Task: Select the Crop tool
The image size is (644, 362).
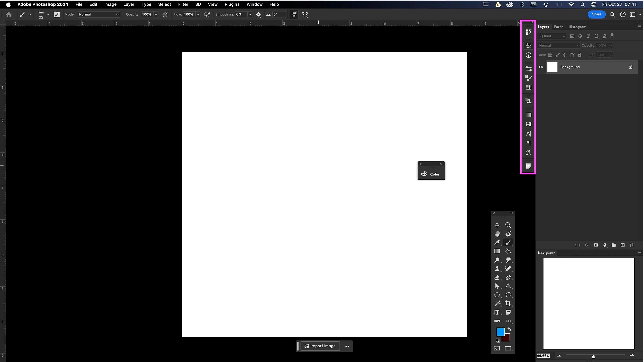Action: click(x=508, y=304)
